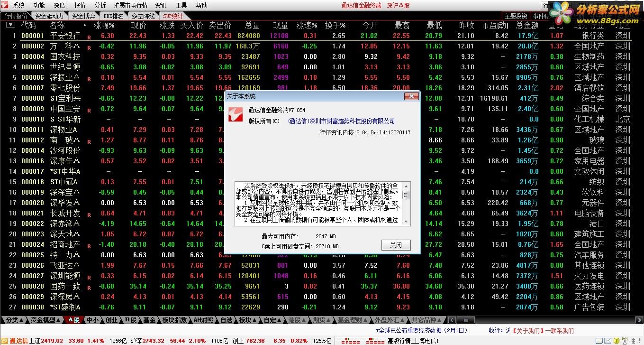Screen dimensions: 644x345
Task: Click the R marker beside 招商地产
Action: [x=89, y=246]
